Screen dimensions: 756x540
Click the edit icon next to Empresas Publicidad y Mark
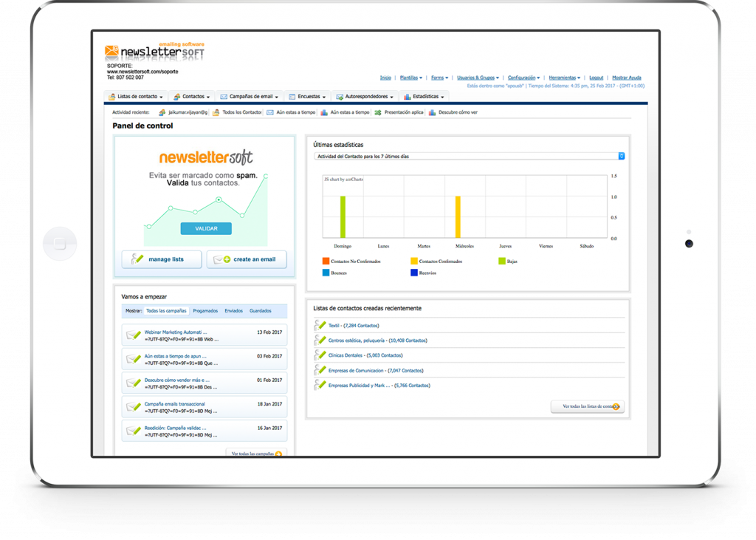320,385
